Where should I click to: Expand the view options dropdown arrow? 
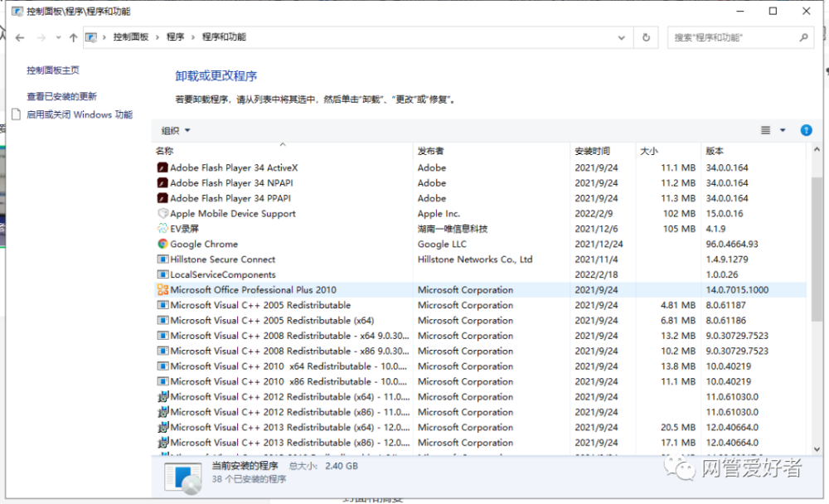click(783, 131)
